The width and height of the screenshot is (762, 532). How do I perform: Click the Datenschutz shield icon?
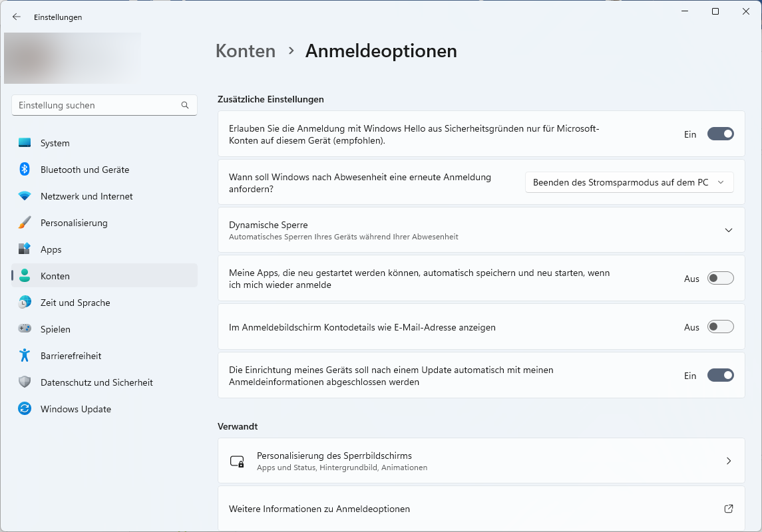click(25, 382)
